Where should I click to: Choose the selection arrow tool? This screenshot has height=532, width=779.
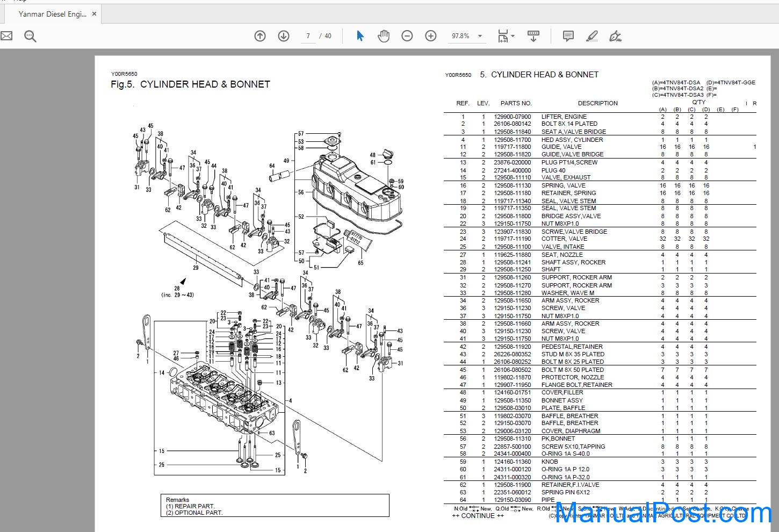point(360,36)
